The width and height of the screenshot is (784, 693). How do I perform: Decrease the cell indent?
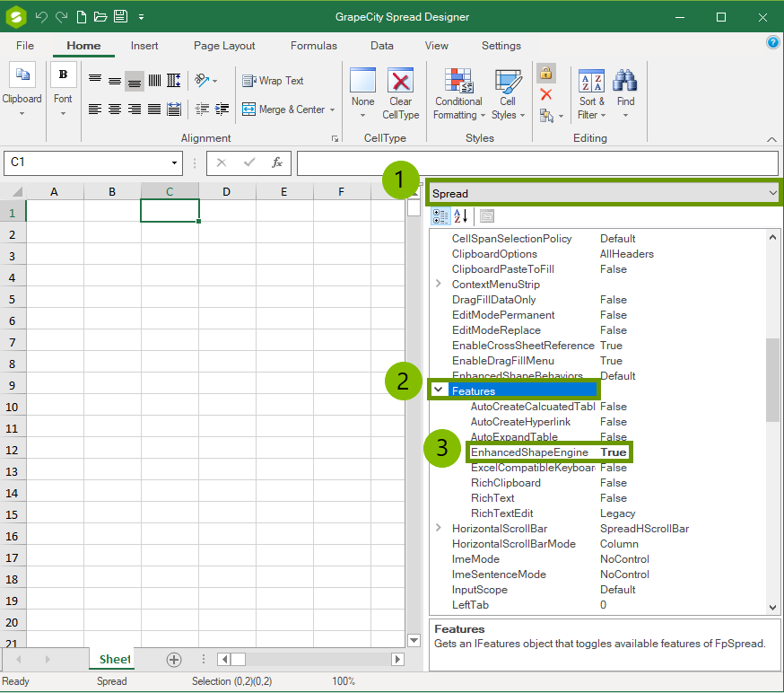(202, 110)
